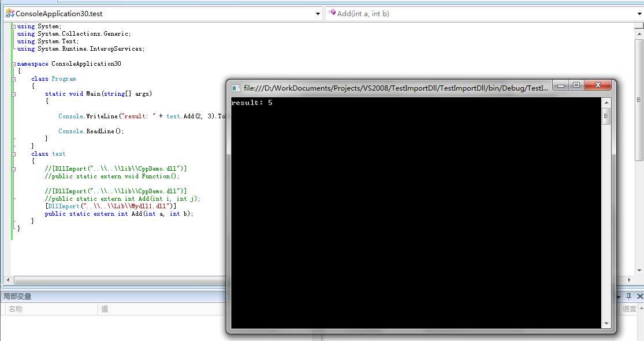Click 'ConsoleApplication30' in the namespace line
Image resolution: width=644 pixels, height=341 pixels.
click(x=86, y=63)
